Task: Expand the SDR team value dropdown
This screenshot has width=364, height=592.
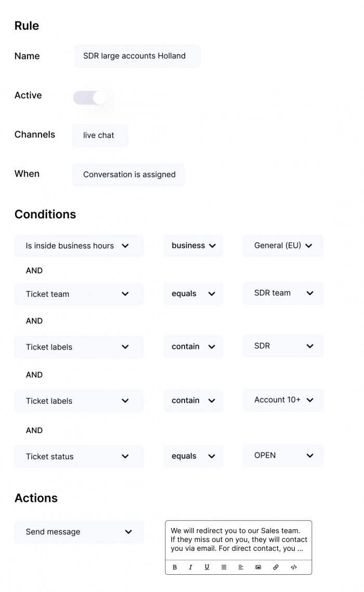Action: tap(282, 293)
